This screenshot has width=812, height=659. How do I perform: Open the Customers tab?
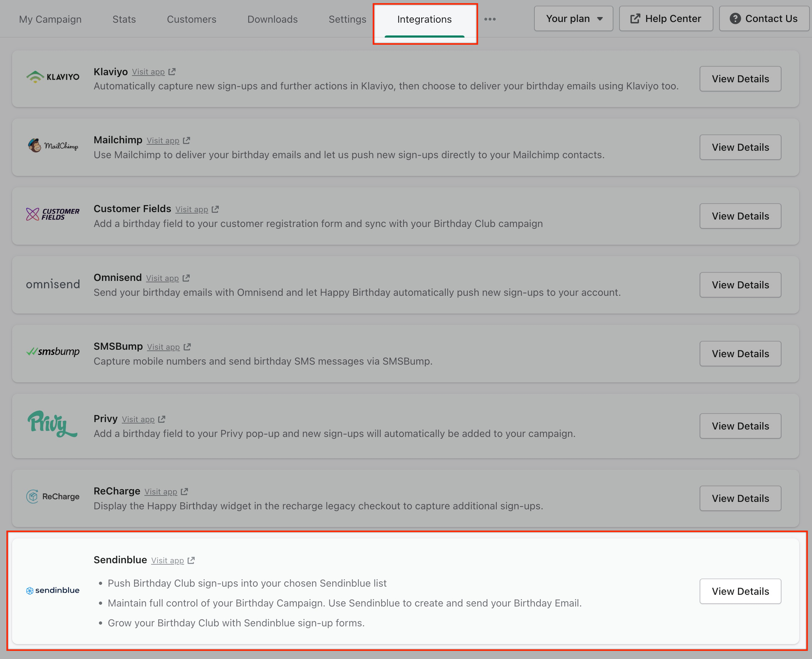pyautogui.click(x=191, y=20)
